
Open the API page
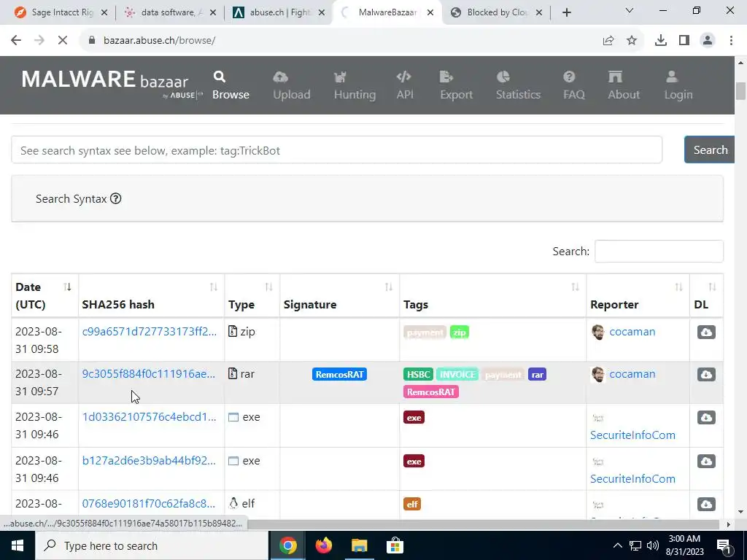(x=404, y=86)
